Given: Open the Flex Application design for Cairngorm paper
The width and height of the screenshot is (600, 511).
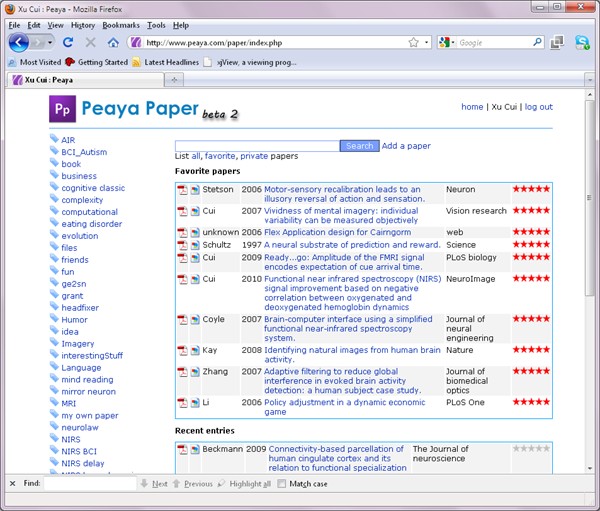Looking at the screenshot, I should click(x=338, y=232).
